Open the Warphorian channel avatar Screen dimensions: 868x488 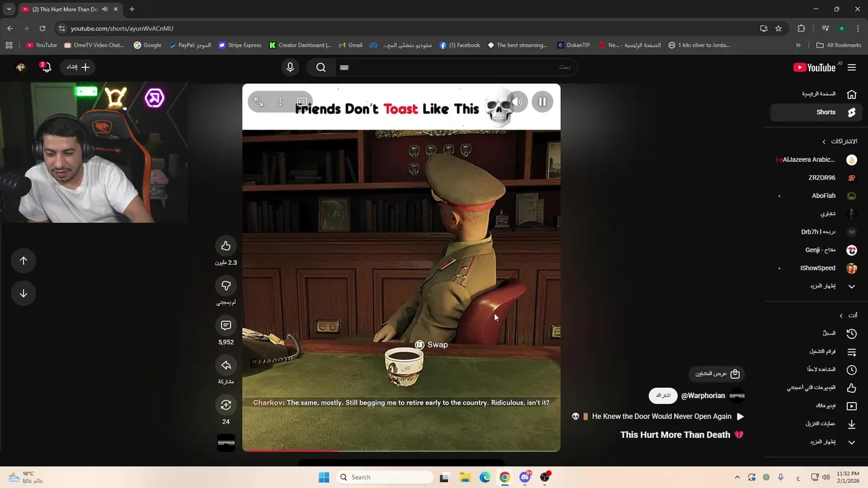click(x=737, y=396)
